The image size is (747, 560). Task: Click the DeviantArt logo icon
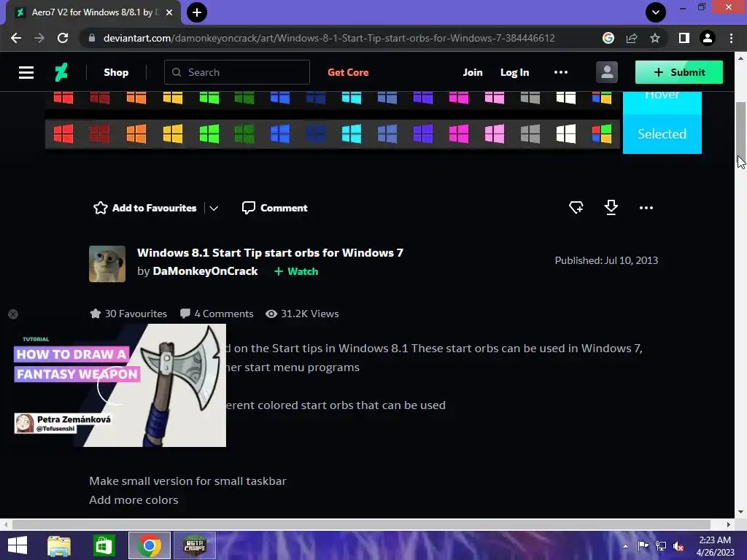[x=61, y=72]
